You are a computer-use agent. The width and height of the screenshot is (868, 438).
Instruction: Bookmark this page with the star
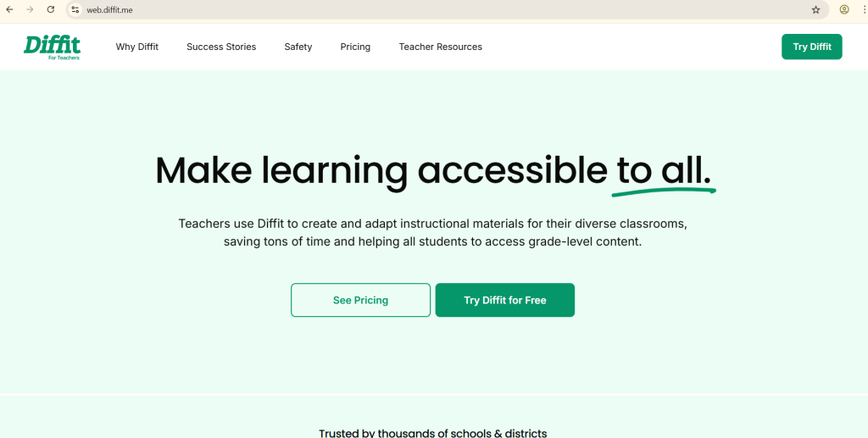(x=815, y=9)
